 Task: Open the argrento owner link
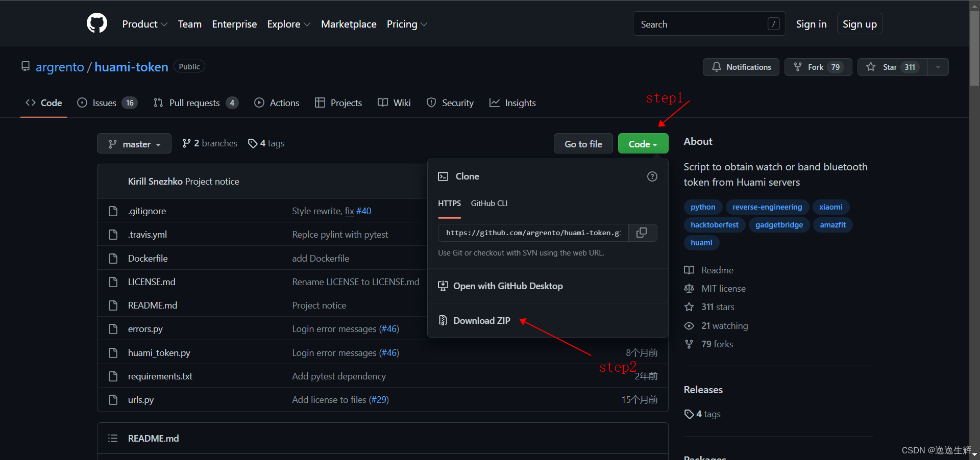pyautogui.click(x=60, y=67)
